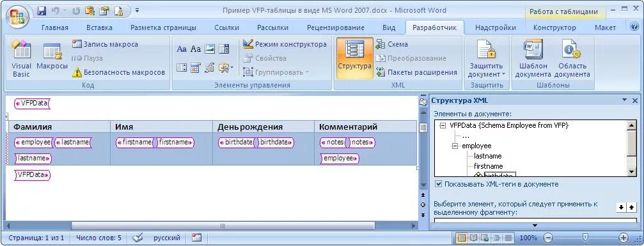
Task: Click the undo dropdown arrow in quick access
Action: 64,10
